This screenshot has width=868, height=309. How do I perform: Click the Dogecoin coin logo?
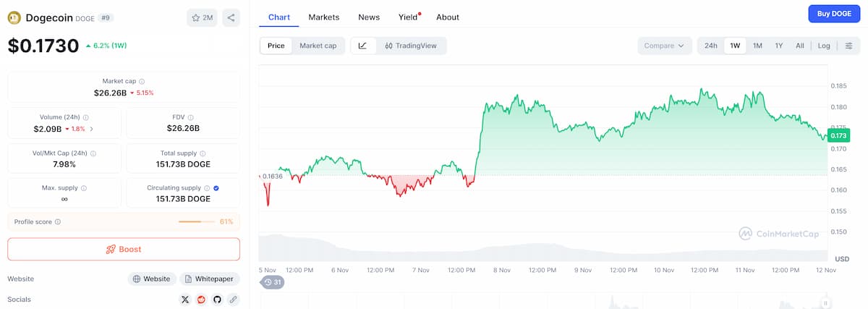coord(14,18)
